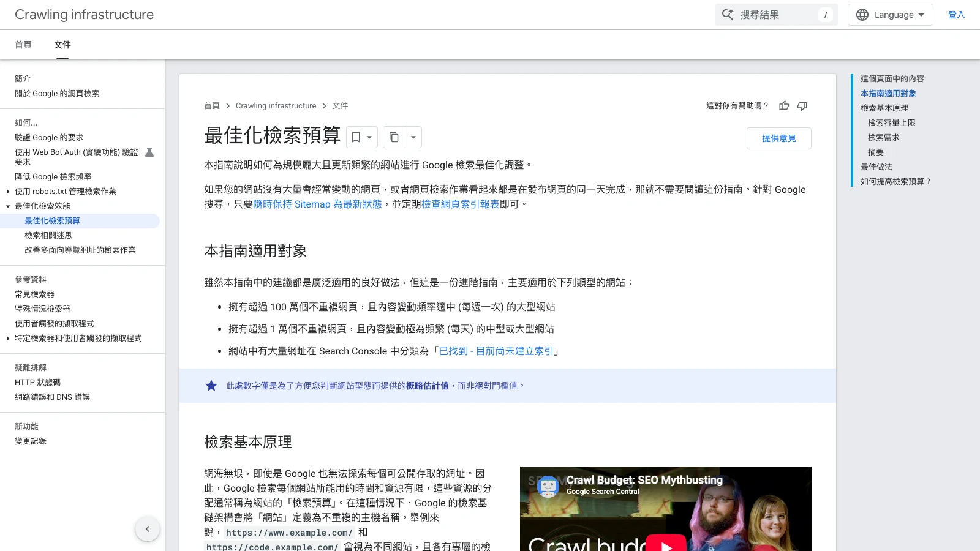
Task: Click the globe icon in Language selector
Action: 862,15
